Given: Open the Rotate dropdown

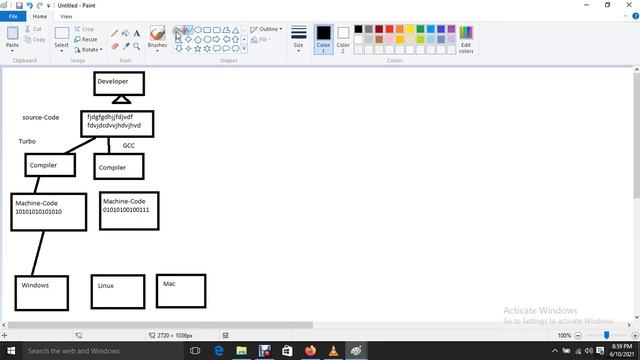Looking at the screenshot, I should tap(88, 50).
